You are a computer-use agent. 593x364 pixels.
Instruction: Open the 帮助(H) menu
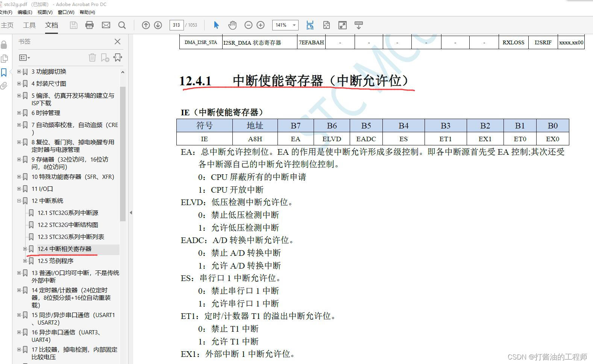[87, 12]
